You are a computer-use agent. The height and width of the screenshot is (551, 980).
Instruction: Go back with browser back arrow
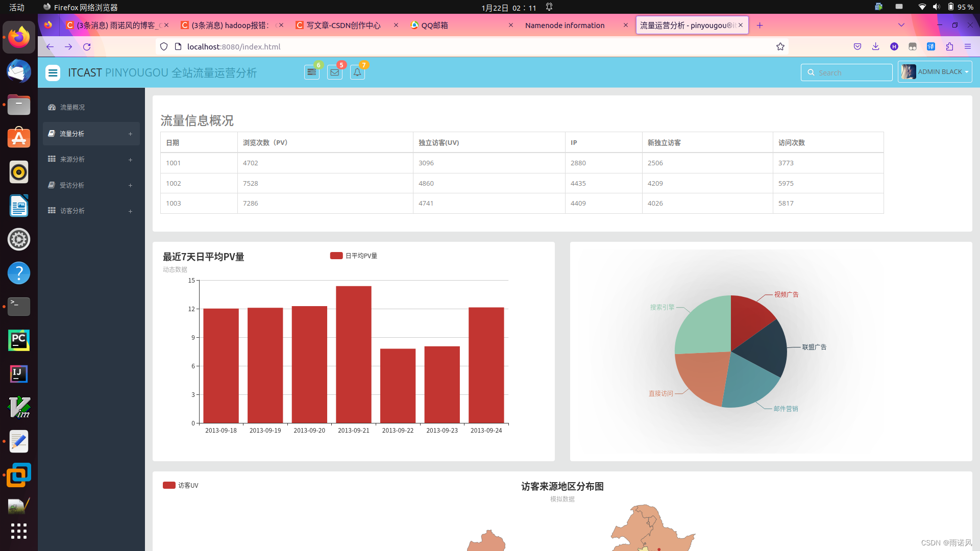point(50,46)
